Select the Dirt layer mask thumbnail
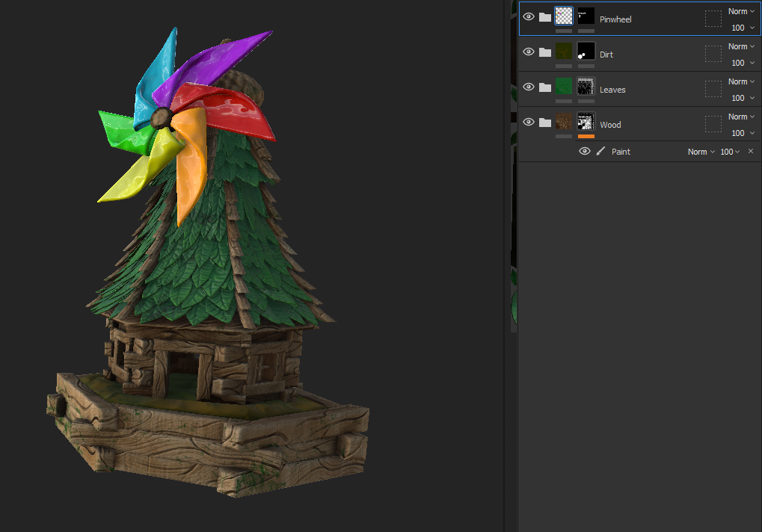Image resolution: width=762 pixels, height=532 pixels. [x=586, y=51]
